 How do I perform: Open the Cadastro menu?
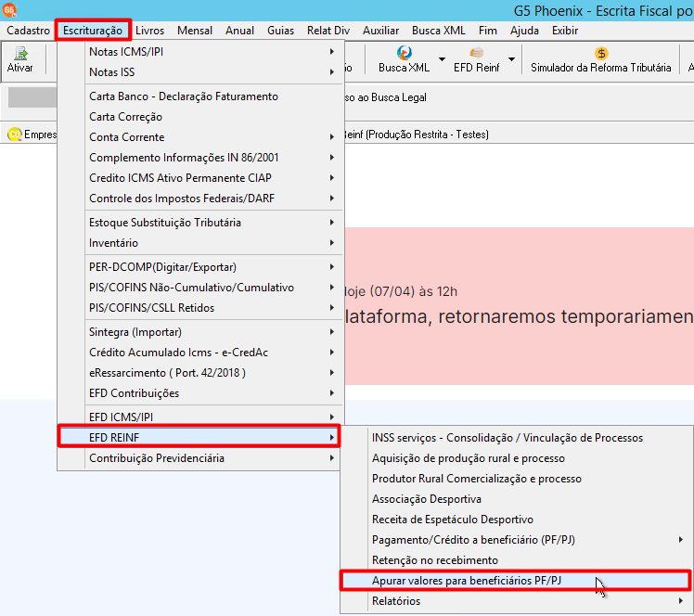tap(29, 31)
